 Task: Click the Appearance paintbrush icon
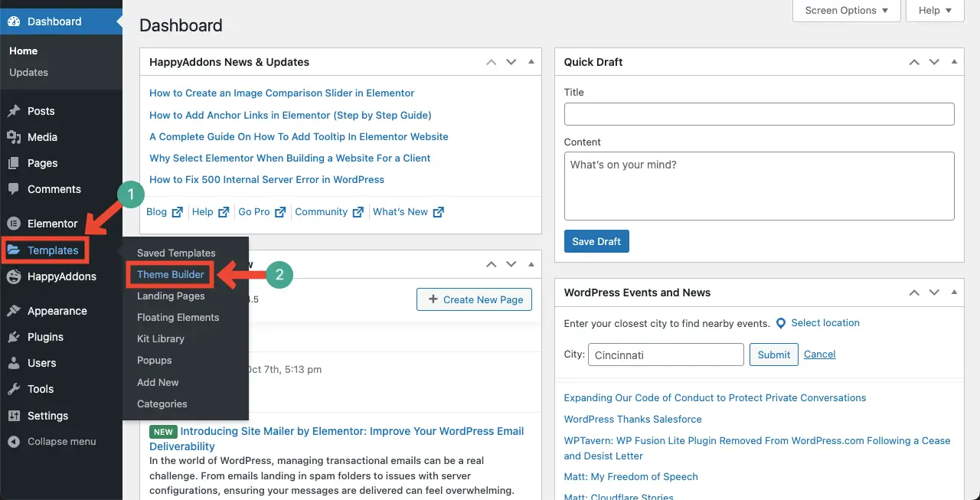point(14,311)
